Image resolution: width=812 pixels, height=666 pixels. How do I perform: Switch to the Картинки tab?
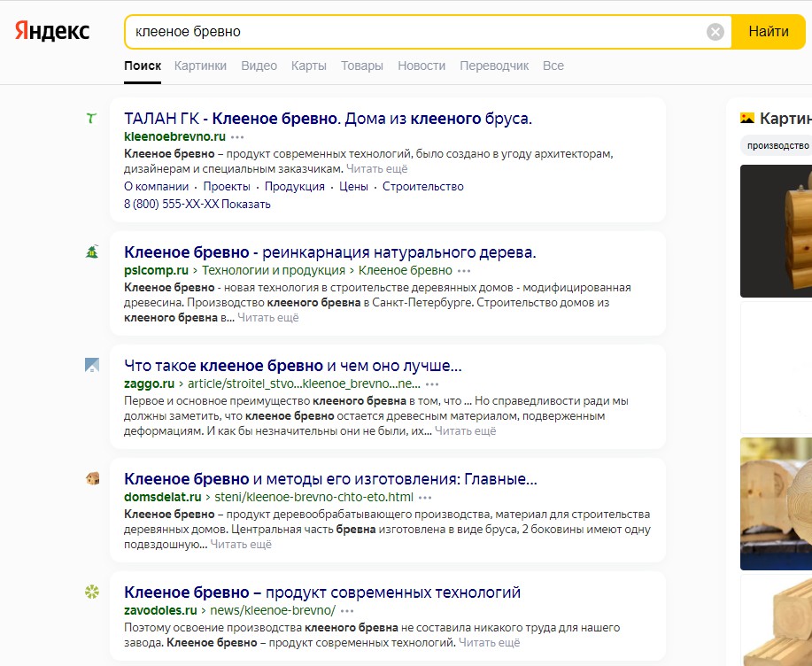click(x=200, y=66)
